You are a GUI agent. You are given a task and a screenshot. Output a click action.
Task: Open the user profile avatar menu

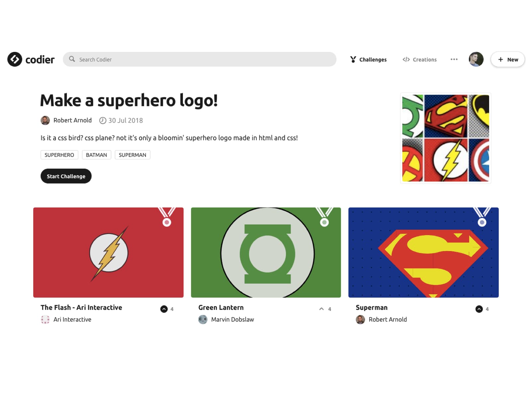pos(476,59)
